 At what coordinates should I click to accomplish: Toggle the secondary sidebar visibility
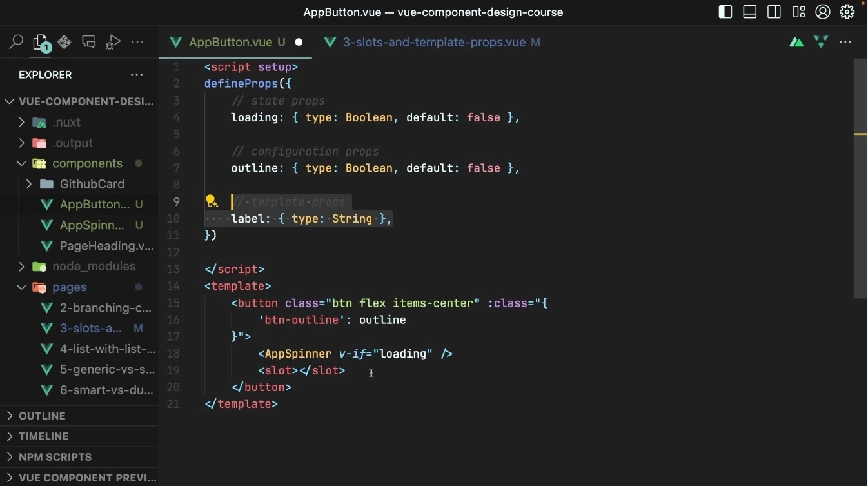(x=774, y=12)
